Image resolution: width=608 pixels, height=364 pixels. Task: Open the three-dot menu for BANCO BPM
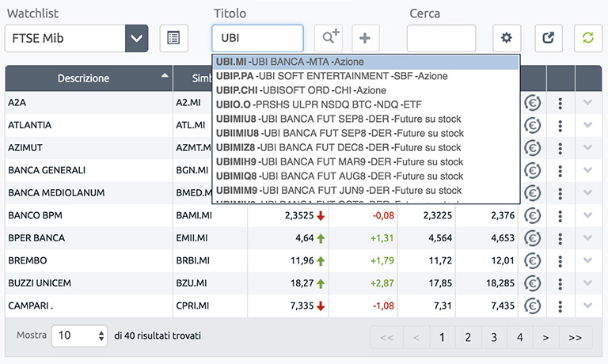pyautogui.click(x=560, y=216)
